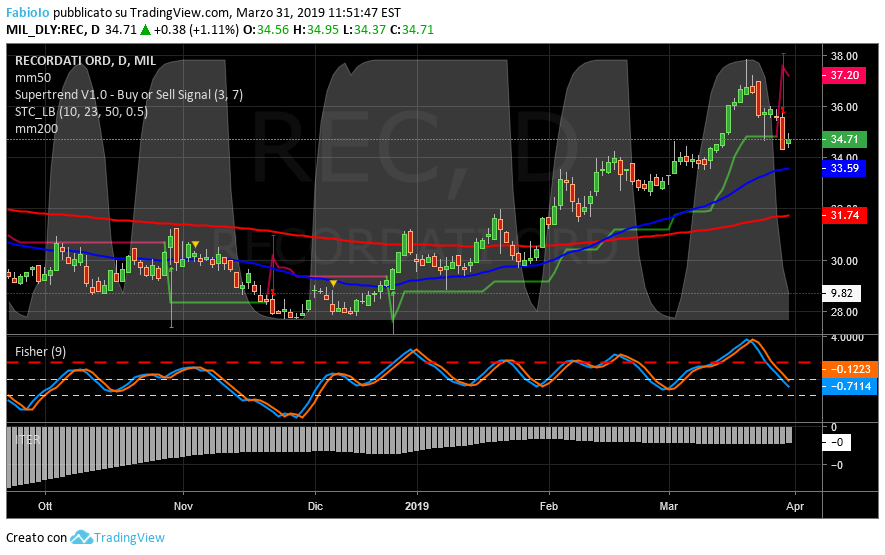
Task: Click the Nov label on time axis
Action: pyautogui.click(x=183, y=506)
